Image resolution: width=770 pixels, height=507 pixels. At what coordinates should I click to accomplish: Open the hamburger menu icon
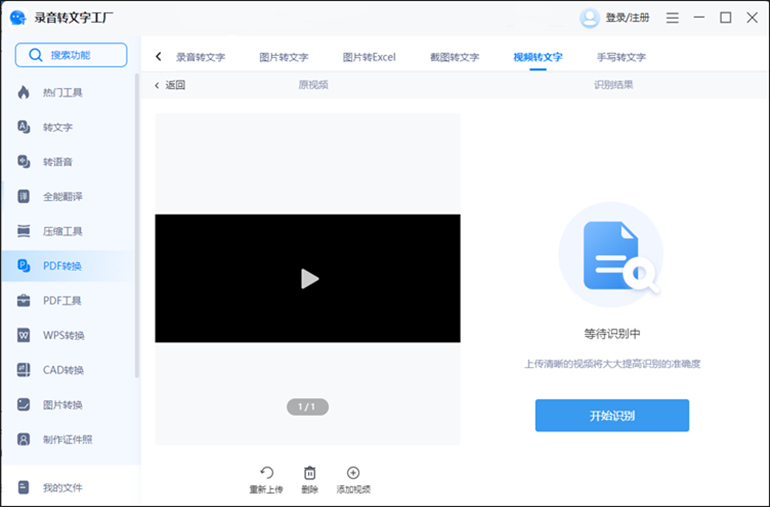point(672,18)
